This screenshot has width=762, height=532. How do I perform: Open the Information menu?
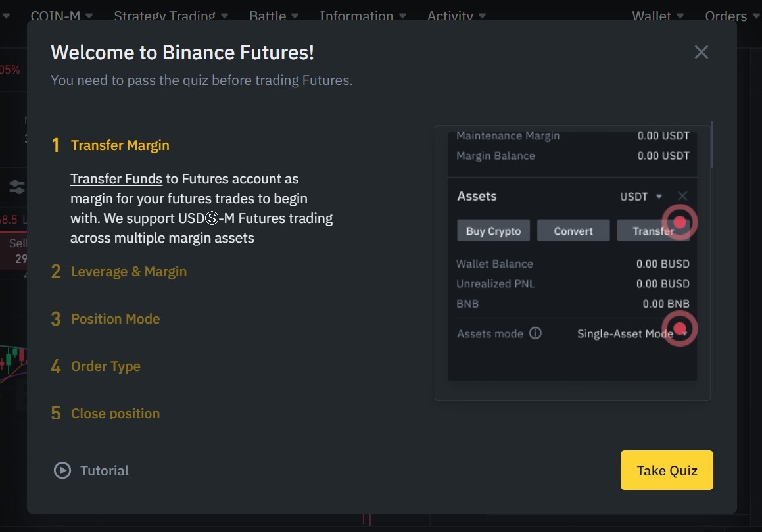pyautogui.click(x=363, y=16)
